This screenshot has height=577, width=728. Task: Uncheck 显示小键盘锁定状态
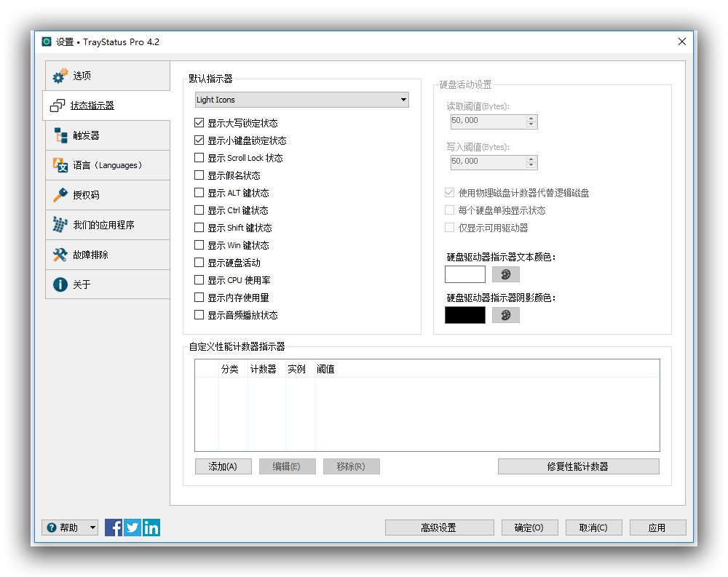click(x=199, y=140)
